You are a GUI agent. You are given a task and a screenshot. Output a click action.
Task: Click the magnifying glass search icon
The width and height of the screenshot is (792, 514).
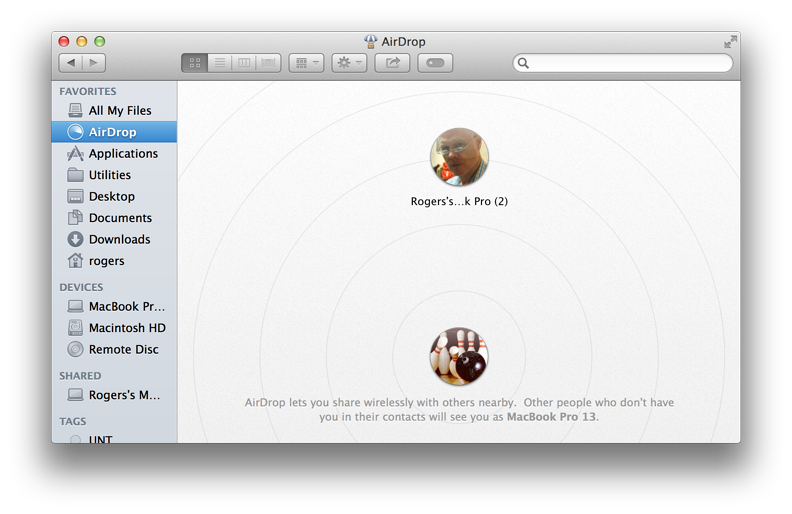523,63
